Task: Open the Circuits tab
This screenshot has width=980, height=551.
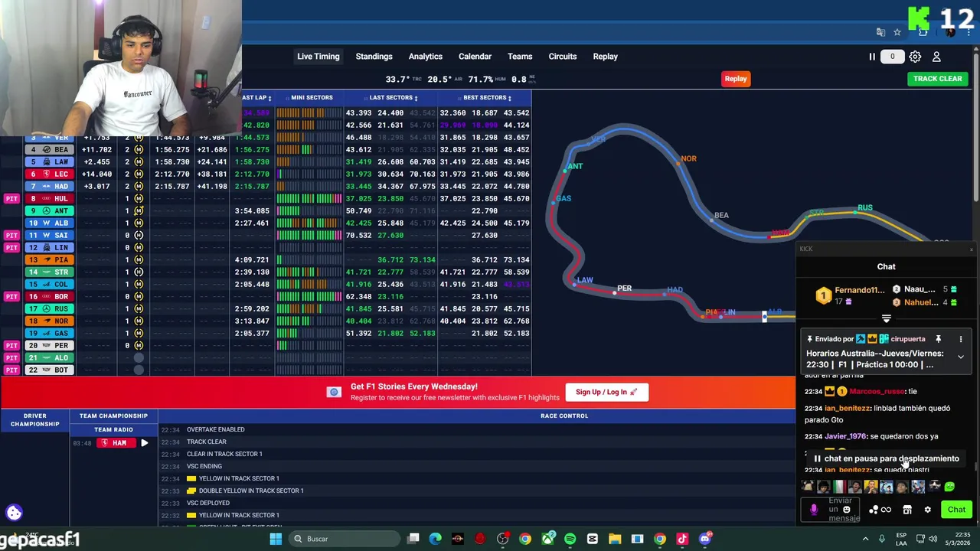Action: 563,57
